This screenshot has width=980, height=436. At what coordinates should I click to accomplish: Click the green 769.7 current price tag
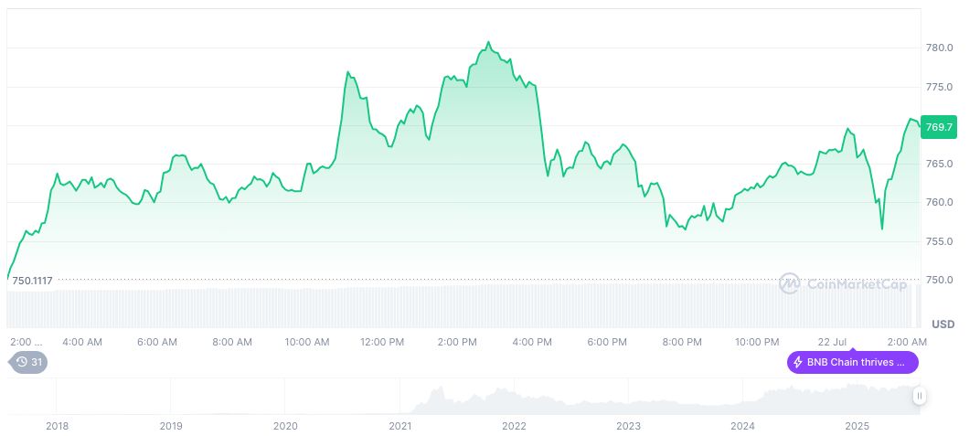pos(939,127)
